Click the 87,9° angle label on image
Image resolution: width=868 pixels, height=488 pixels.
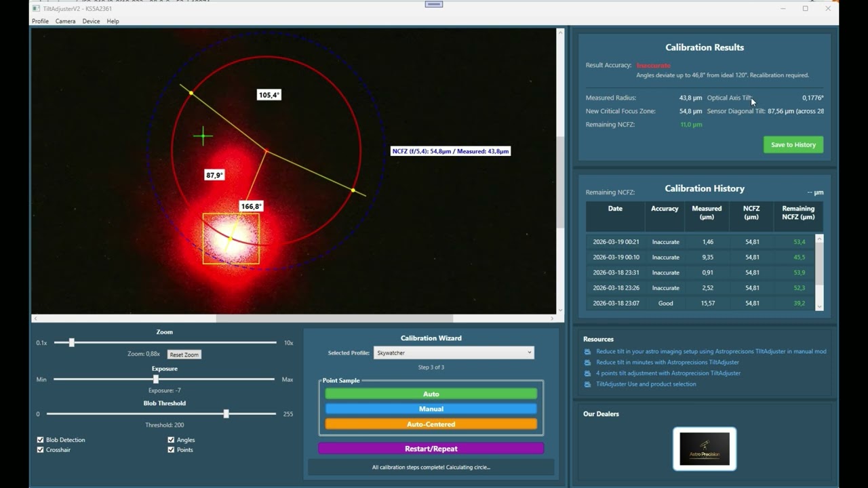214,175
